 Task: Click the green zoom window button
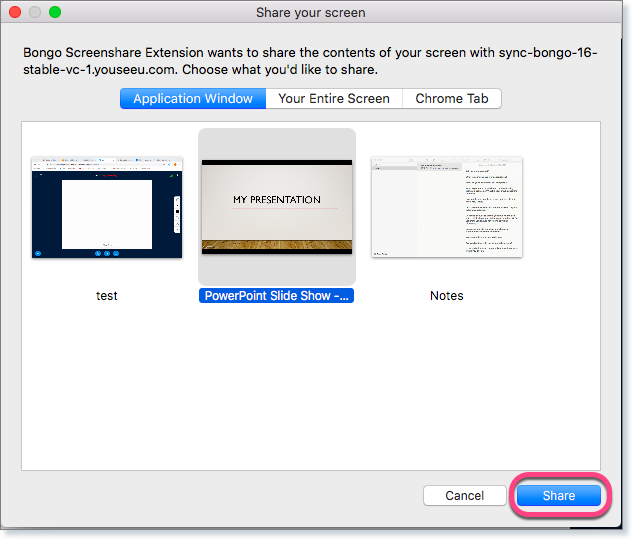[x=55, y=12]
